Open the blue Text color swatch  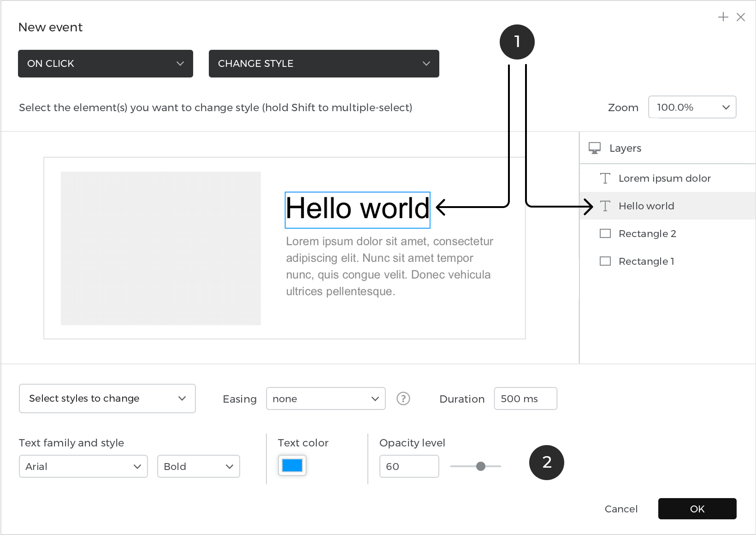pyautogui.click(x=292, y=465)
